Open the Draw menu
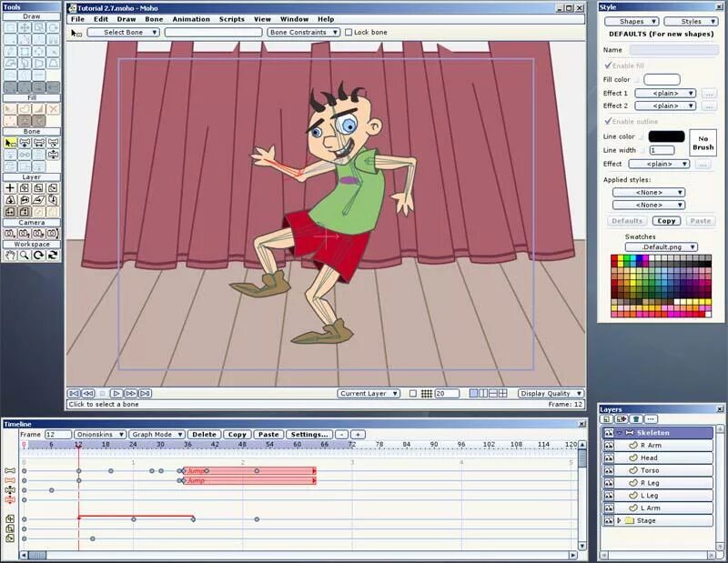728x563 pixels. [126, 19]
